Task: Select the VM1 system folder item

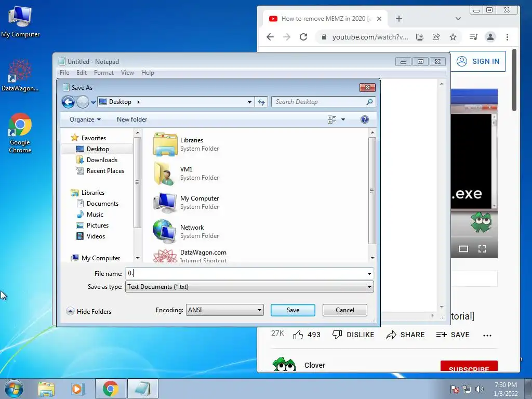Action: (x=186, y=174)
